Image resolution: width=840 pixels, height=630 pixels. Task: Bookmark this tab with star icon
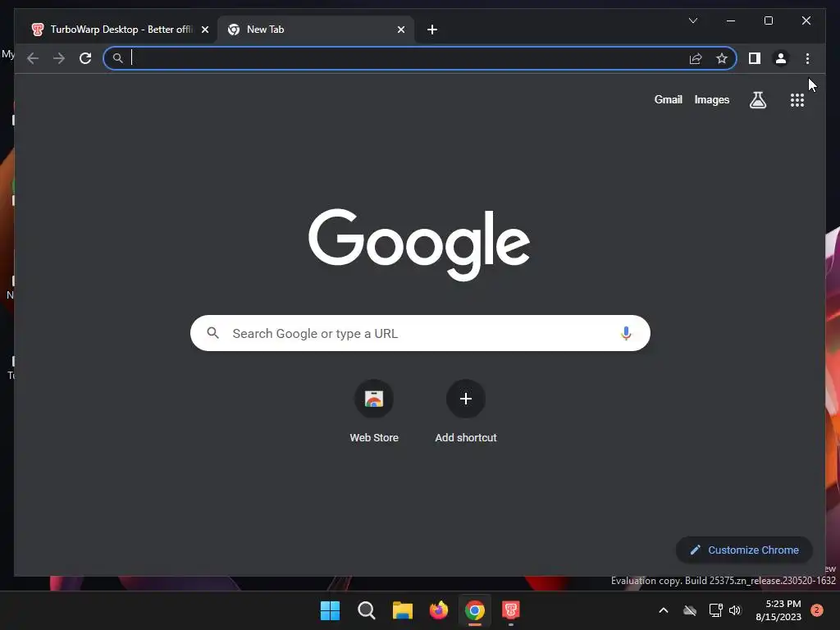click(x=722, y=58)
